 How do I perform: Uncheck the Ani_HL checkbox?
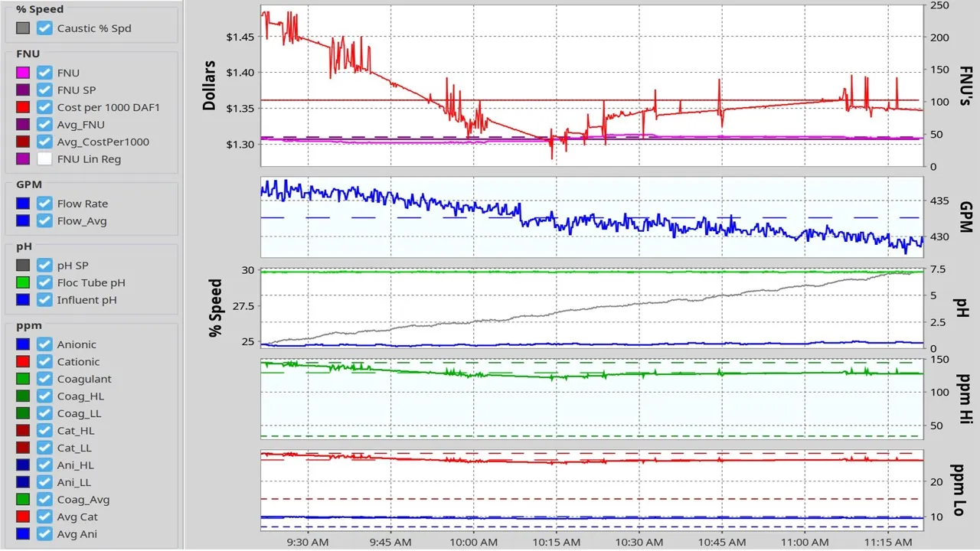(x=45, y=465)
